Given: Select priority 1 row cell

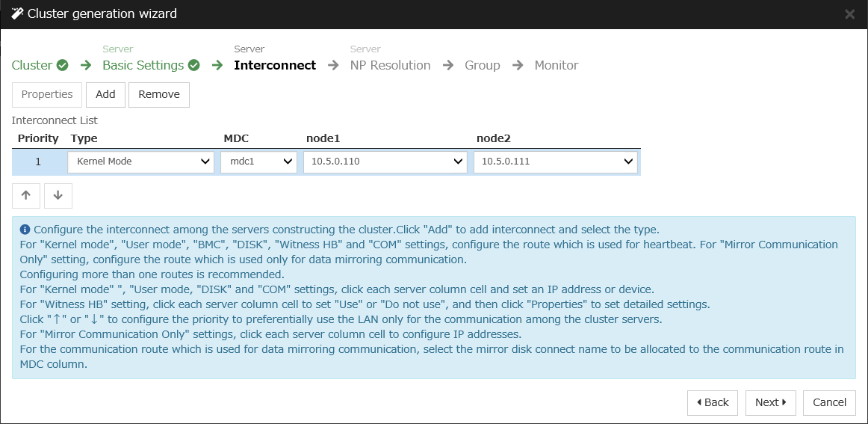Looking at the screenshot, I should [x=38, y=162].
